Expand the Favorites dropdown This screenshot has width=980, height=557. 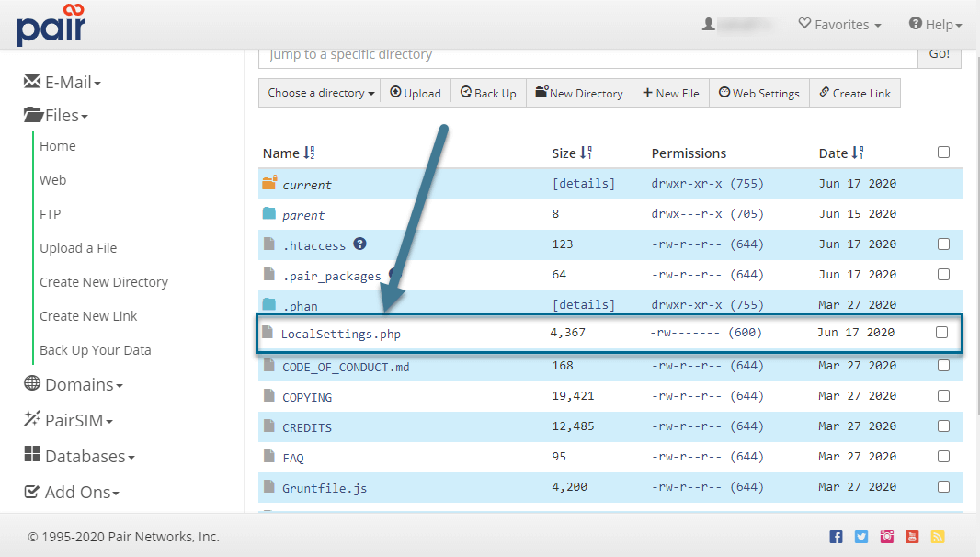pyautogui.click(x=839, y=25)
